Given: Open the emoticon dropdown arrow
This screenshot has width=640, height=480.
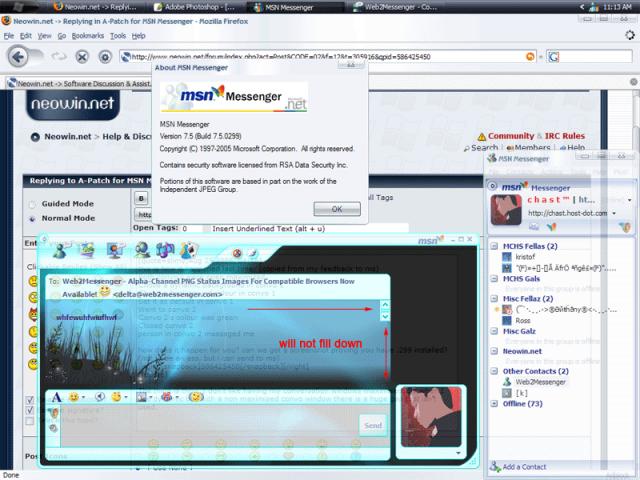Looking at the screenshot, I should pyautogui.click(x=83, y=397).
